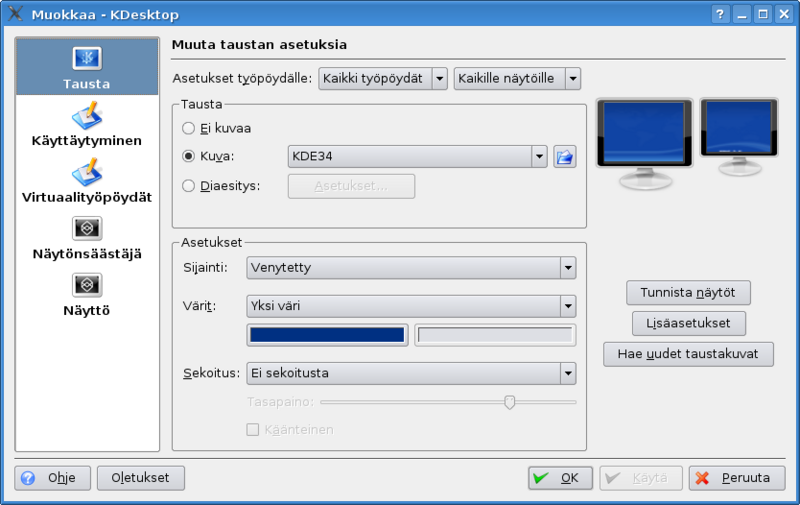The width and height of the screenshot is (800, 505).
Task: Select the Käyttäytyminen sidebar icon
Action: (86, 116)
